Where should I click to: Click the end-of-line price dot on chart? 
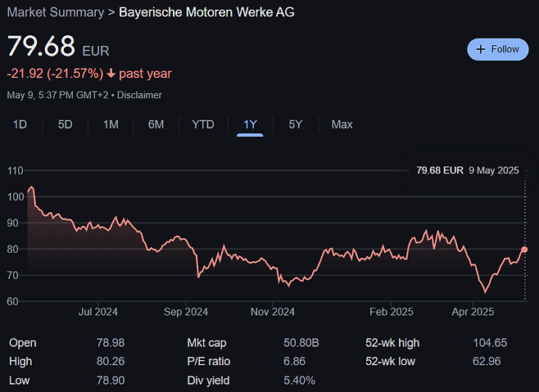tap(524, 250)
